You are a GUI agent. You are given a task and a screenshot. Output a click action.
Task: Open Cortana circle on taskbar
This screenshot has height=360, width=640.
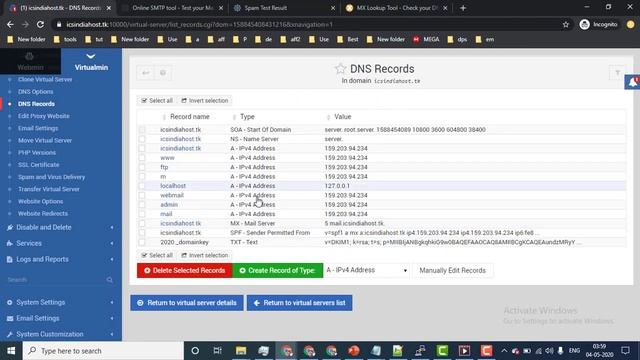[x=195, y=351]
